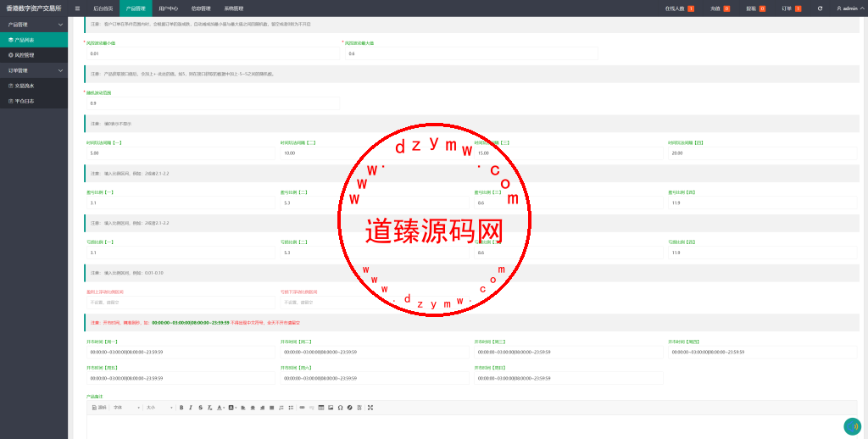The image size is (868, 439).
Task: Click 盈亏比例【四】 field showing 11.9
Action: pyautogui.click(x=763, y=203)
